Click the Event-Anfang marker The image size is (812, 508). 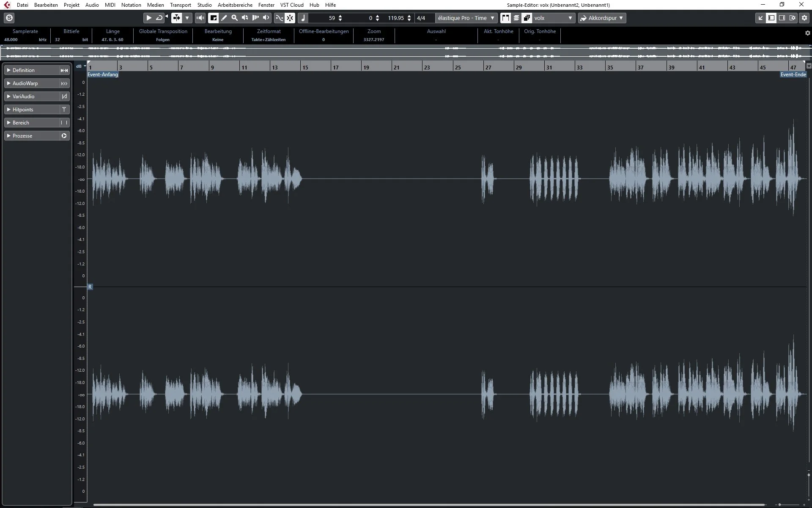point(103,75)
